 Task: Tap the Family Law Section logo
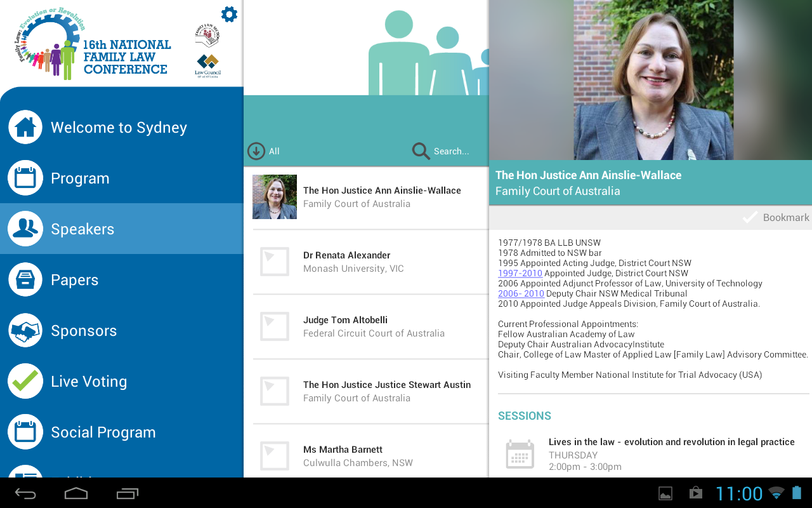pos(207,36)
